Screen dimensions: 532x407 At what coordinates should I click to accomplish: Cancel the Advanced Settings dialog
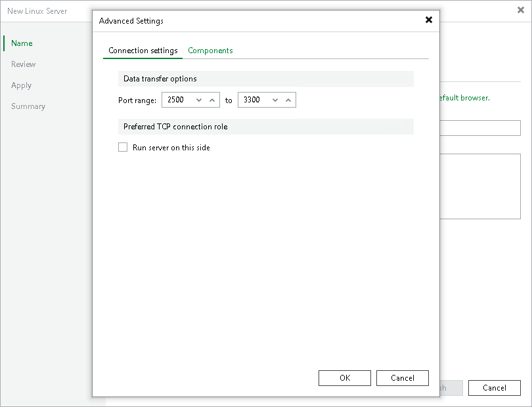(x=402, y=377)
